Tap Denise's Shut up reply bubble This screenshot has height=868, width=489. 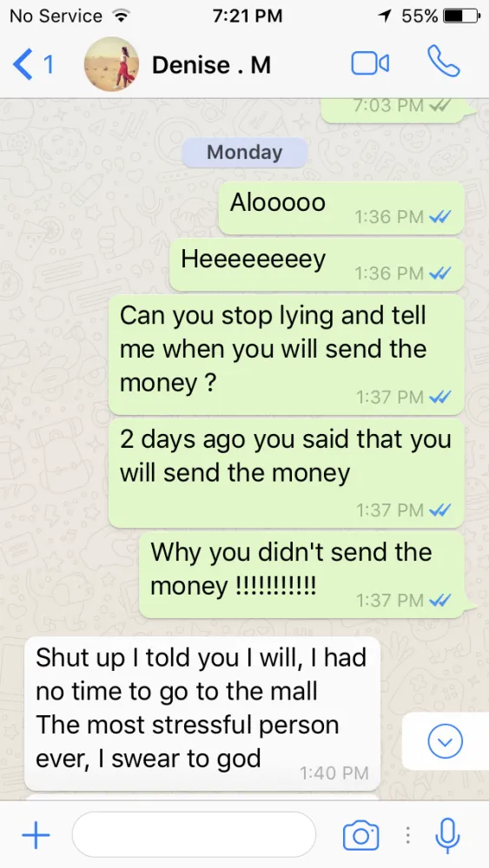[x=202, y=713]
